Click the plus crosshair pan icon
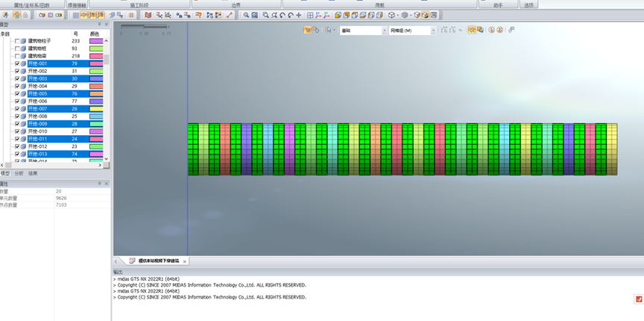This screenshot has height=321, width=644. (x=299, y=15)
